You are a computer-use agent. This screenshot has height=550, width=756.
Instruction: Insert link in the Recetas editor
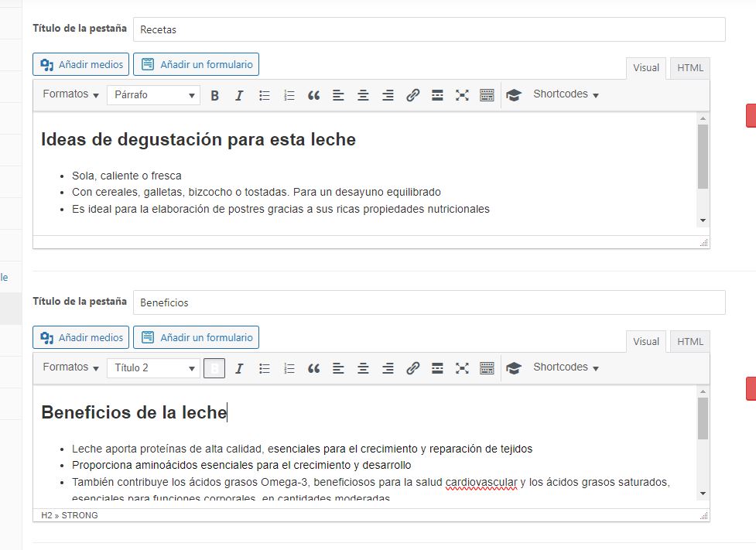(x=412, y=95)
